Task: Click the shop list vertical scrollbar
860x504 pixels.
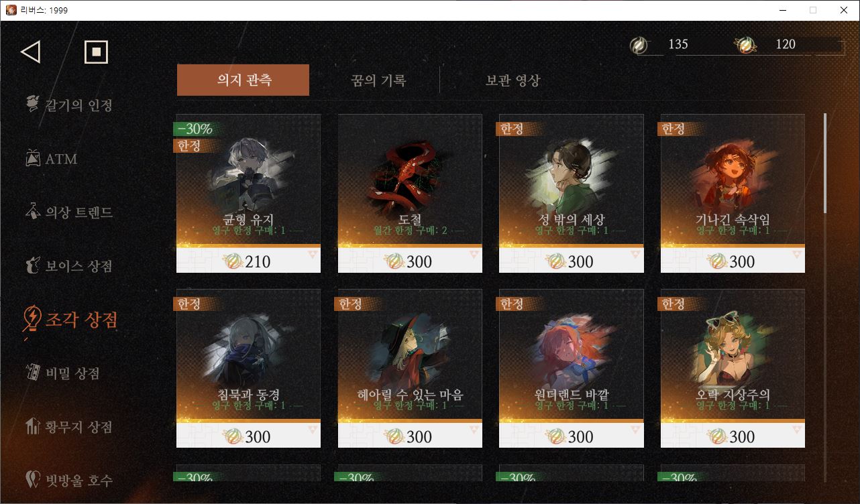Action: (825, 164)
